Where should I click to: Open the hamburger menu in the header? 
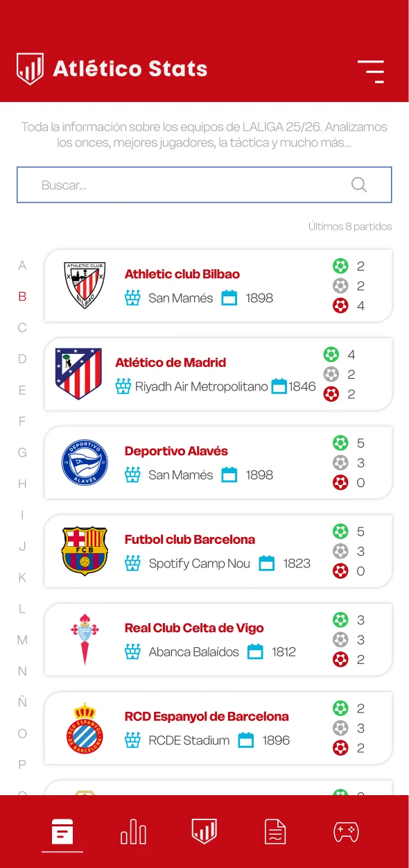(x=371, y=71)
